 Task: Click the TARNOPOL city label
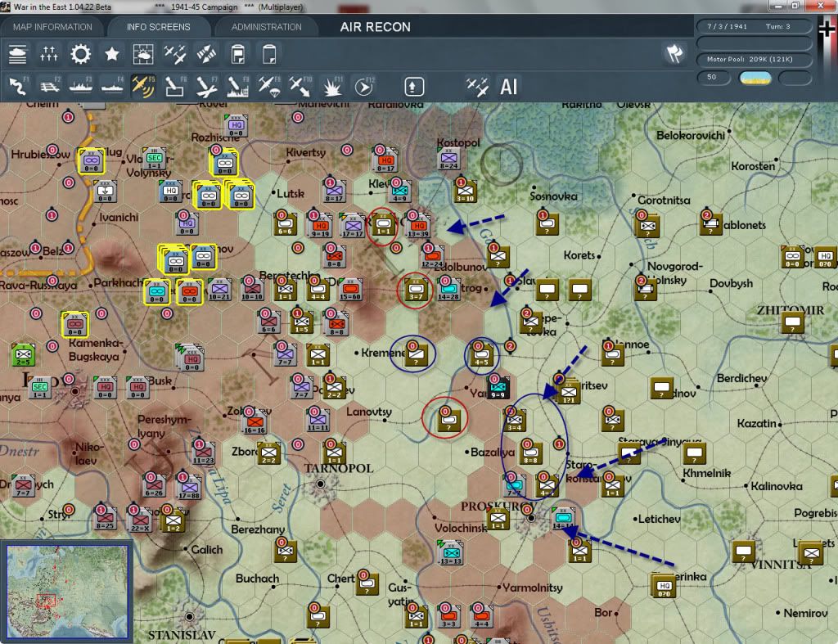[338, 468]
